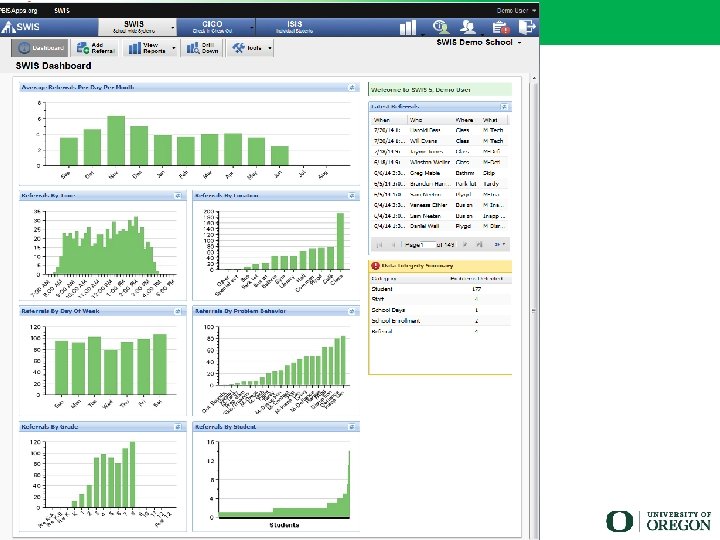Refresh the Referrals By Day Of Week panel
720x540 pixels.
(178, 311)
